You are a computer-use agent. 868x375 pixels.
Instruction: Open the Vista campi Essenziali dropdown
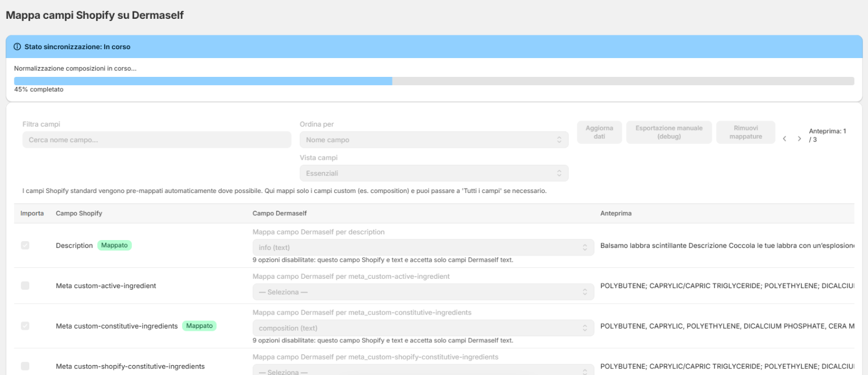tap(434, 173)
